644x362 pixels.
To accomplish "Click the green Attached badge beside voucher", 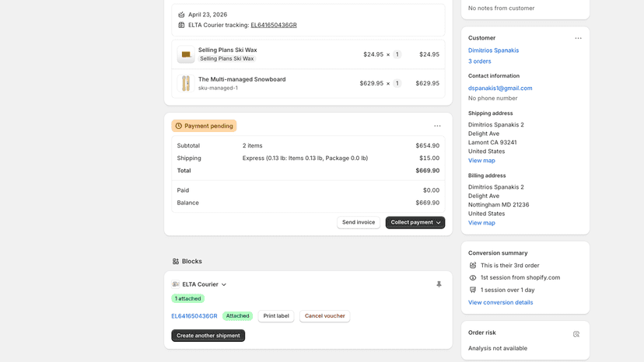I will [x=237, y=316].
